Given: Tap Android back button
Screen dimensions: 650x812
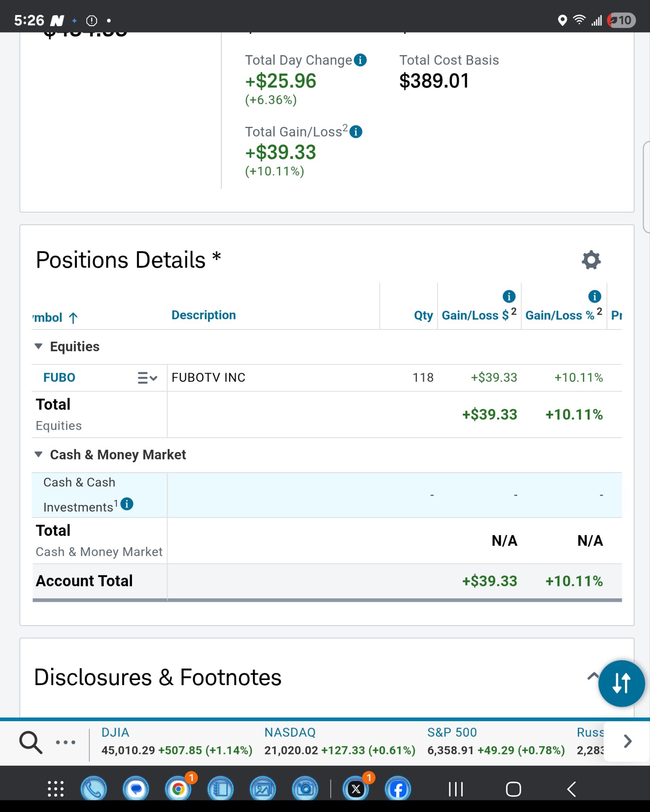Looking at the screenshot, I should 571,789.
